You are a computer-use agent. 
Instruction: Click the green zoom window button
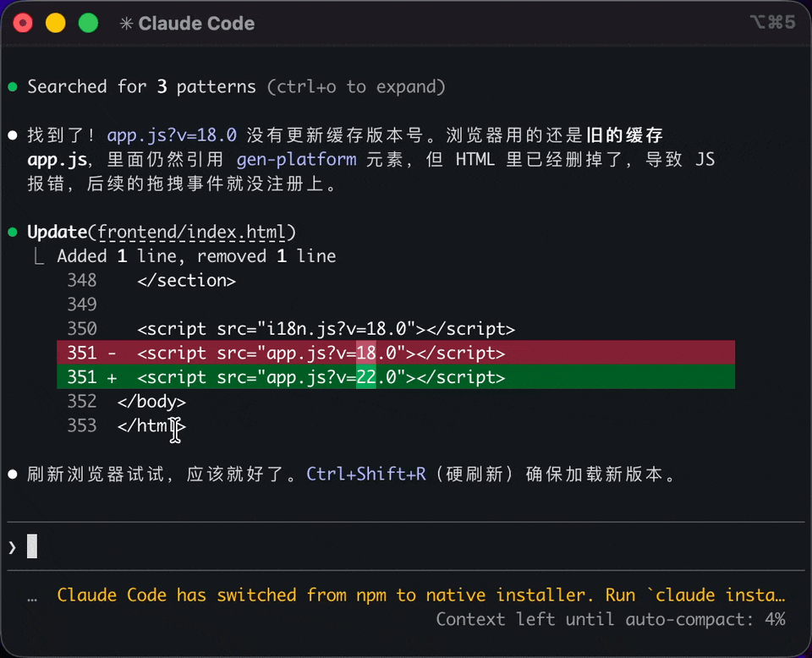point(88,24)
